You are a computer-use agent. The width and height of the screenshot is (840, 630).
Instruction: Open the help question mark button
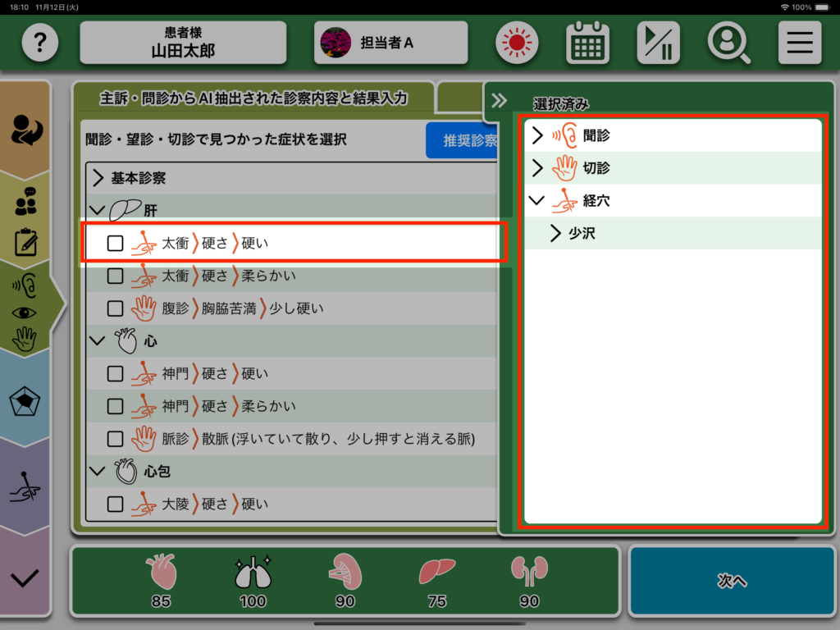40,42
